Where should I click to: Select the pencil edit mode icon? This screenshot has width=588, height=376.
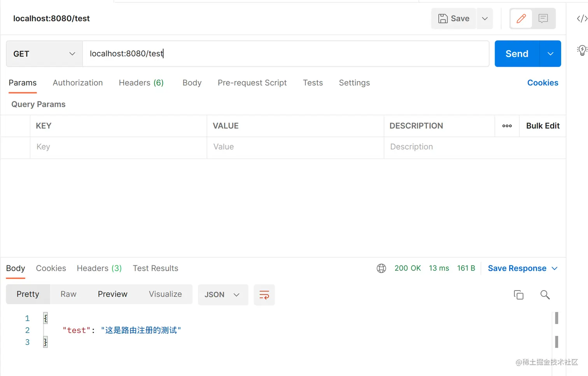click(521, 19)
